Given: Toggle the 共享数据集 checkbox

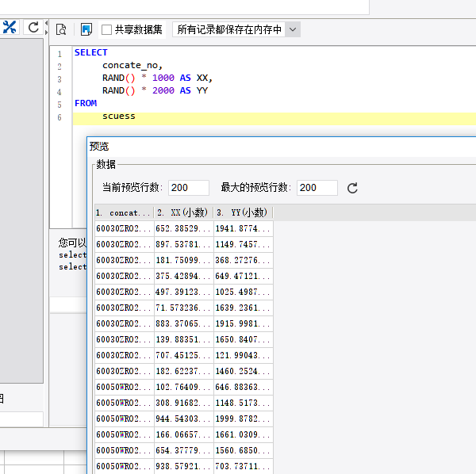Looking at the screenshot, I should coord(106,29).
